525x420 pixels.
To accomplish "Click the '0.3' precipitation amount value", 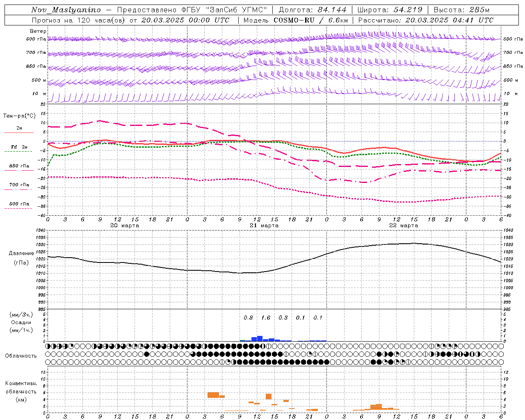I will click(283, 318).
